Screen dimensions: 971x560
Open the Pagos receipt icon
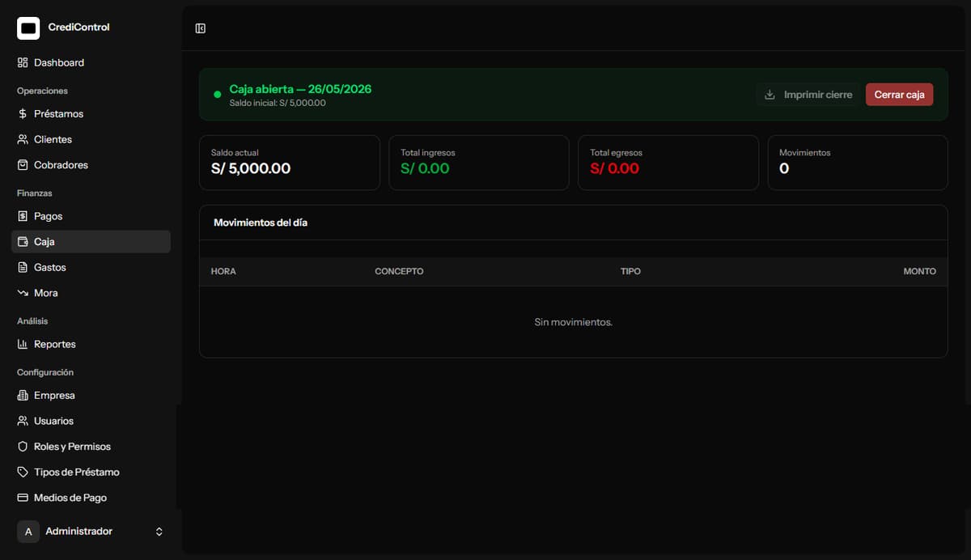(x=23, y=216)
